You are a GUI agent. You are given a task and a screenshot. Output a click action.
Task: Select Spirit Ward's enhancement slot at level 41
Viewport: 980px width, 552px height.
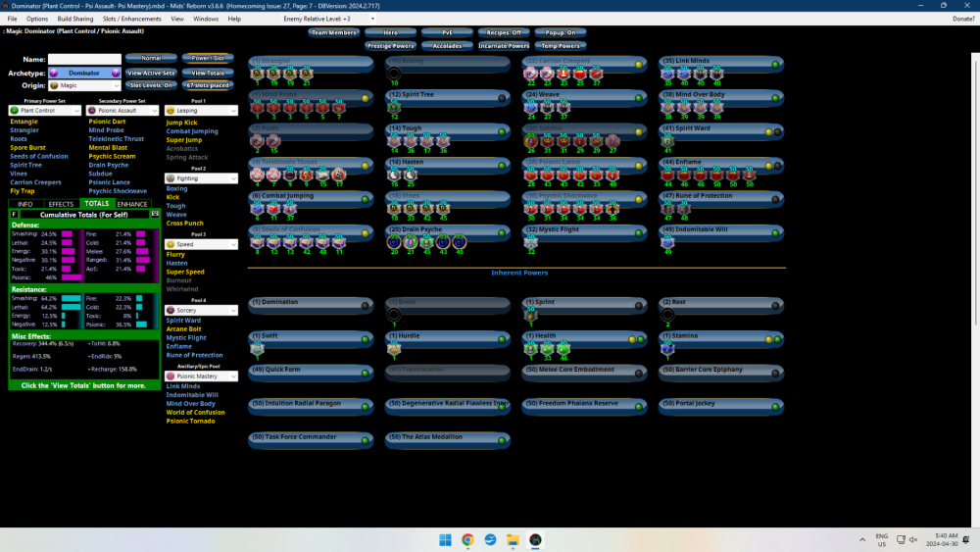[x=667, y=141]
